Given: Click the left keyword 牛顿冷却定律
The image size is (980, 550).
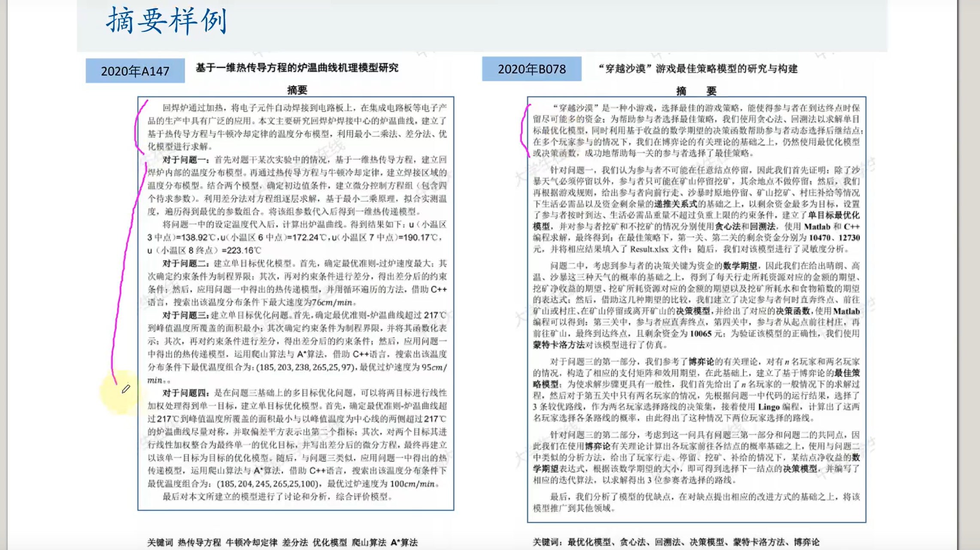Looking at the screenshot, I should [x=252, y=542].
